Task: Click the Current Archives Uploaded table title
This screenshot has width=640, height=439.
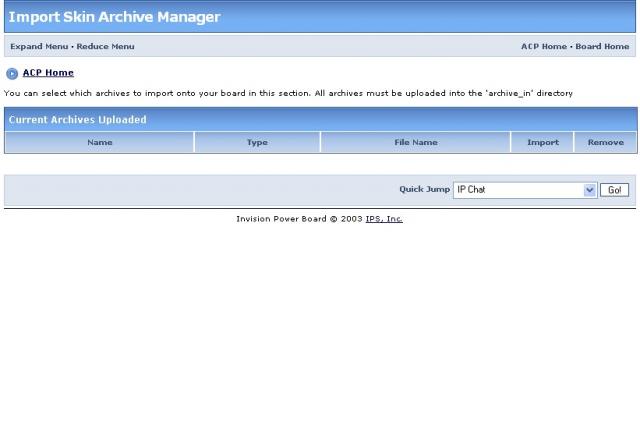Action: click(x=78, y=120)
